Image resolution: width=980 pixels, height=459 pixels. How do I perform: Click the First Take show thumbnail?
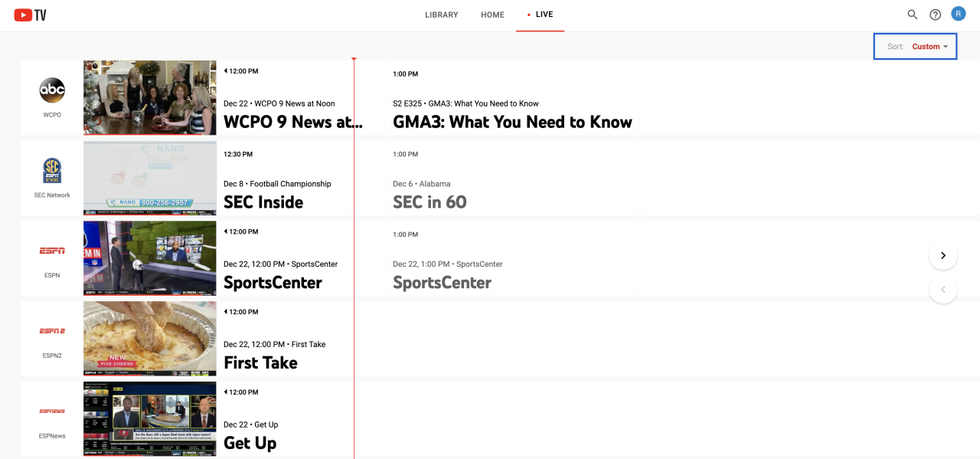149,338
